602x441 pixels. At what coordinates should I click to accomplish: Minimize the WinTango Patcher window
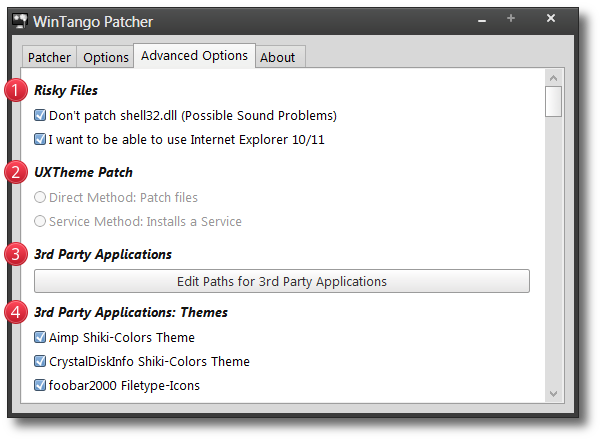(x=482, y=19)
